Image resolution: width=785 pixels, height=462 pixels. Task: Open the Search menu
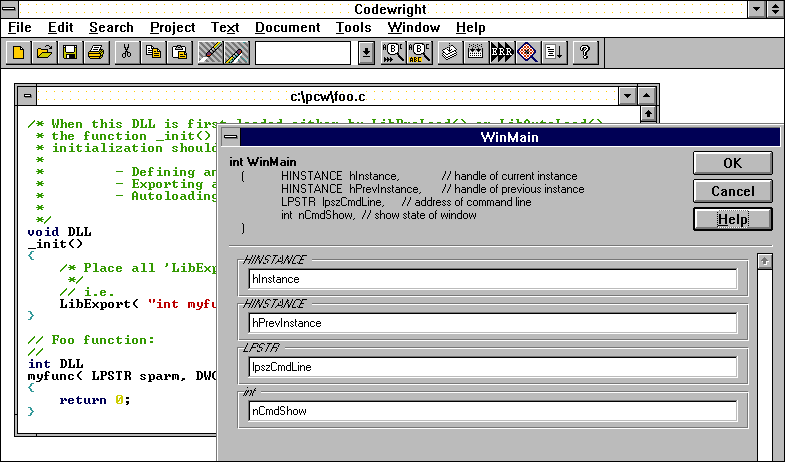(x=111, y=28)
